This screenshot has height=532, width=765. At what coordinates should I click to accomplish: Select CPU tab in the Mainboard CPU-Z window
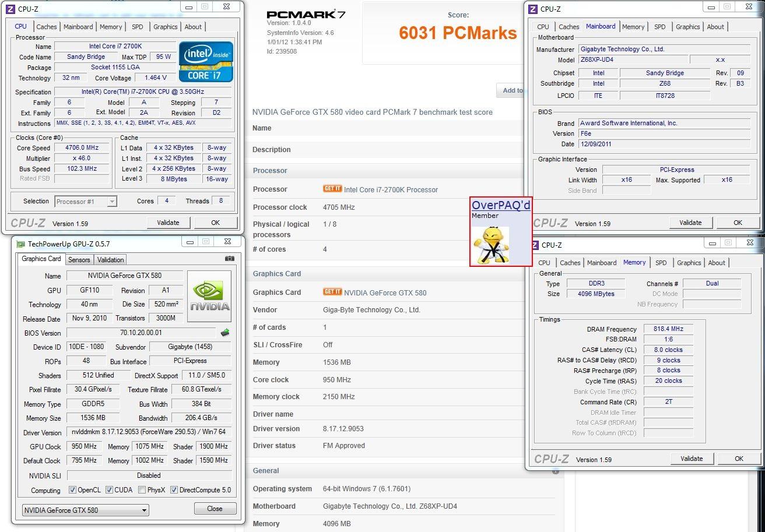(x=543, y=27)
